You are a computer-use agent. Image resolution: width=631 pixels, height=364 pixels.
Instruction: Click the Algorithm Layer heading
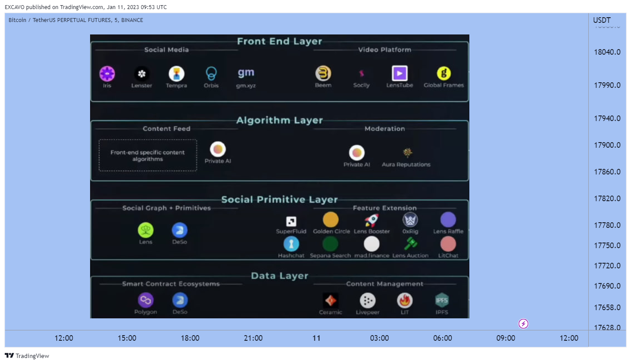(280, 121)
